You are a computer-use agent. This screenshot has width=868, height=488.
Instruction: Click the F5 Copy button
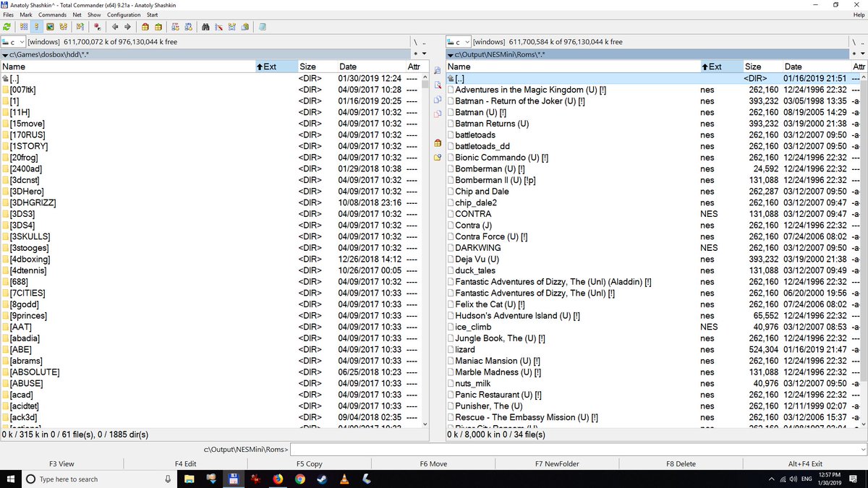click(x=310, y=464)
